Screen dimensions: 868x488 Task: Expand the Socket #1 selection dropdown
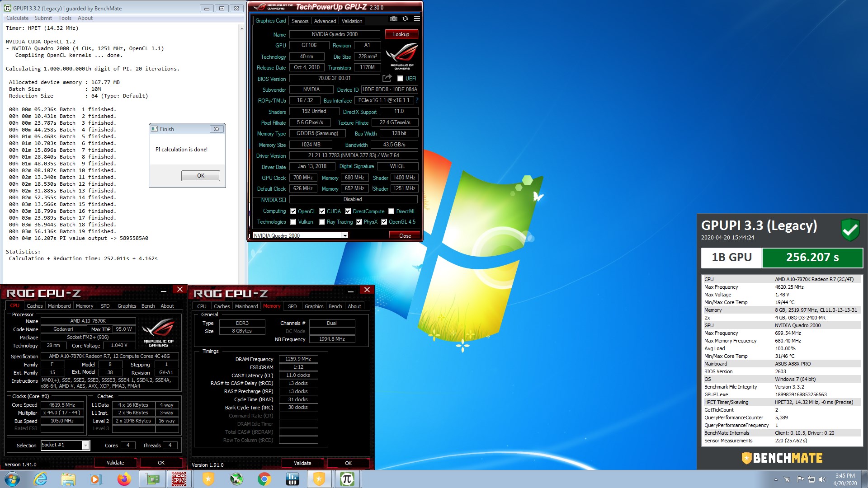85,446
